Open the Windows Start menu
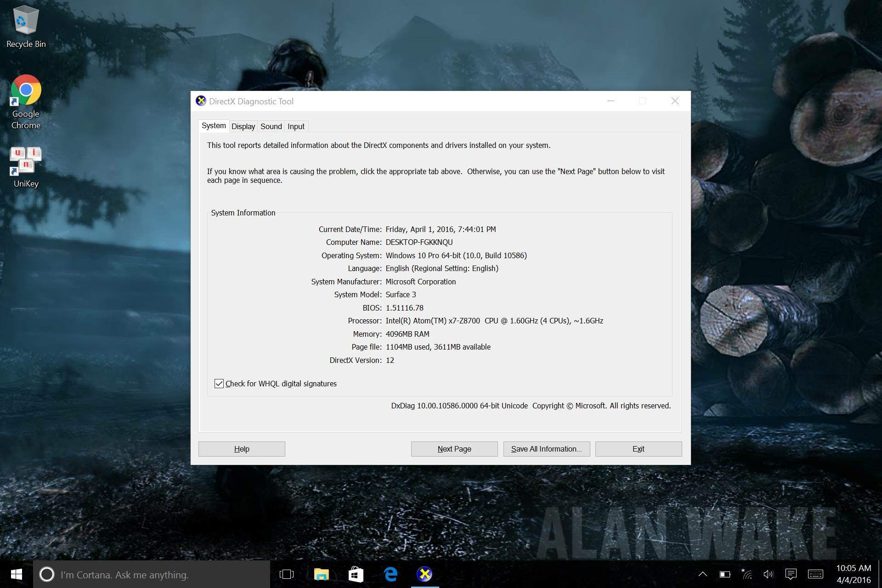Image resolution: width=882 pixels, height=588 pixels. tap(17, 574)
